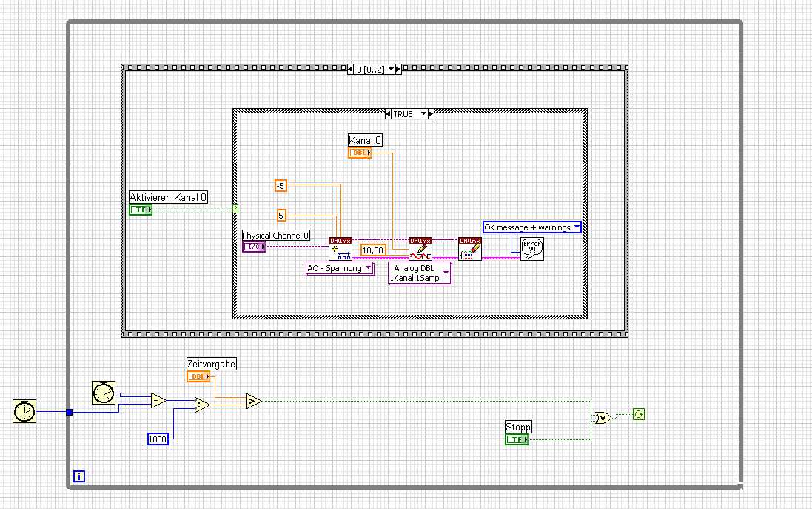
Task: Open the OK message + warnings enum
Action: click(532, 227)
